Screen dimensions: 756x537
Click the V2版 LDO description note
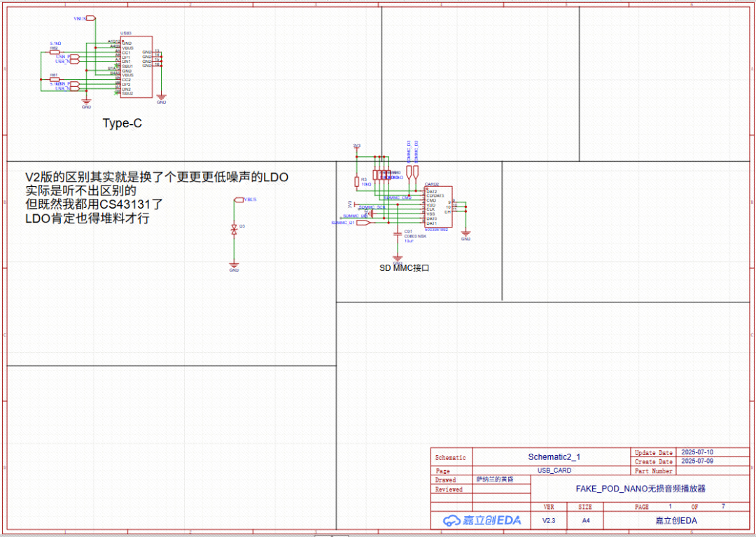pyautogui.click(x=157, y=197)
